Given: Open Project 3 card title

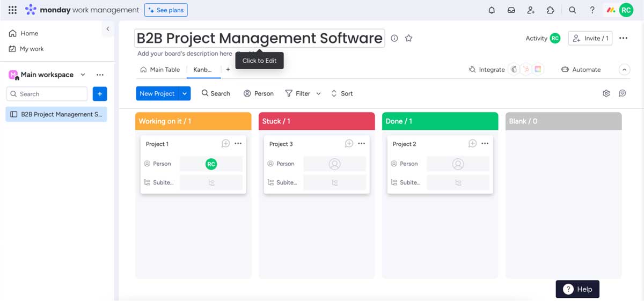Looking at the screenshot, I should point(281,144).
